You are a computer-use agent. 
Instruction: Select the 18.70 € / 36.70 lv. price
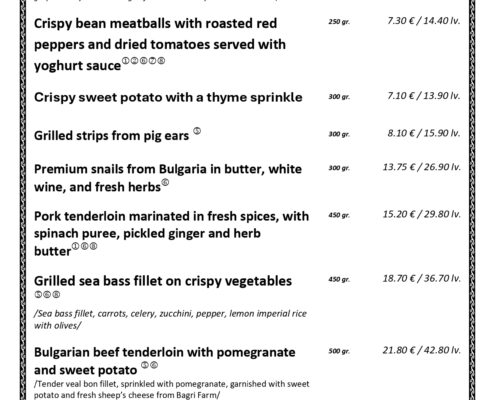pos(422,278)
